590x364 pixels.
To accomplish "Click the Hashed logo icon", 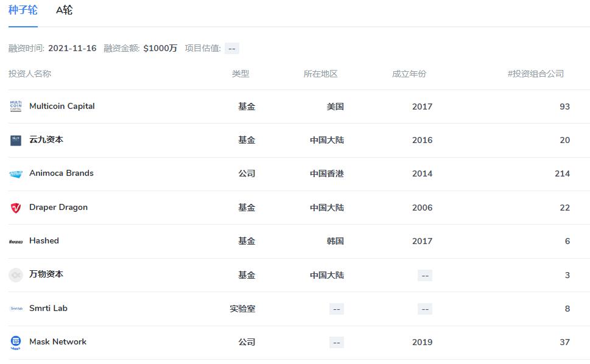I will [x=16, y=240].
